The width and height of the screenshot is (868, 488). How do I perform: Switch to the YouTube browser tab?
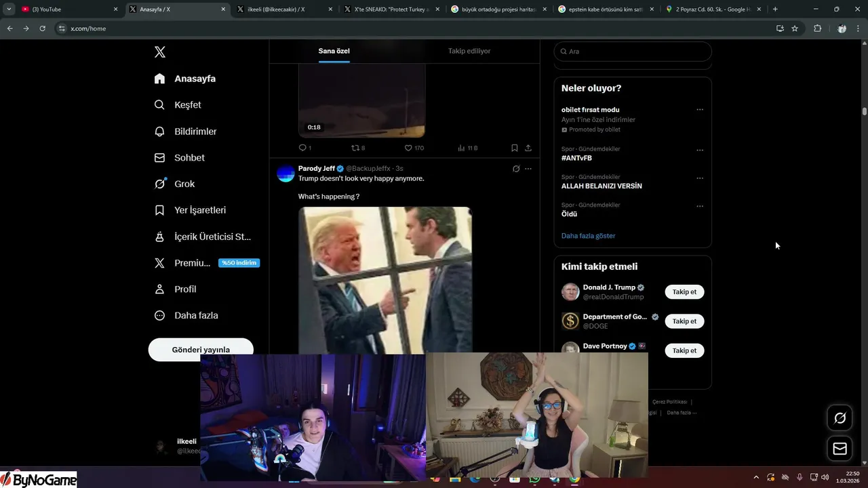pyautogui.click(x=69, y=9)
